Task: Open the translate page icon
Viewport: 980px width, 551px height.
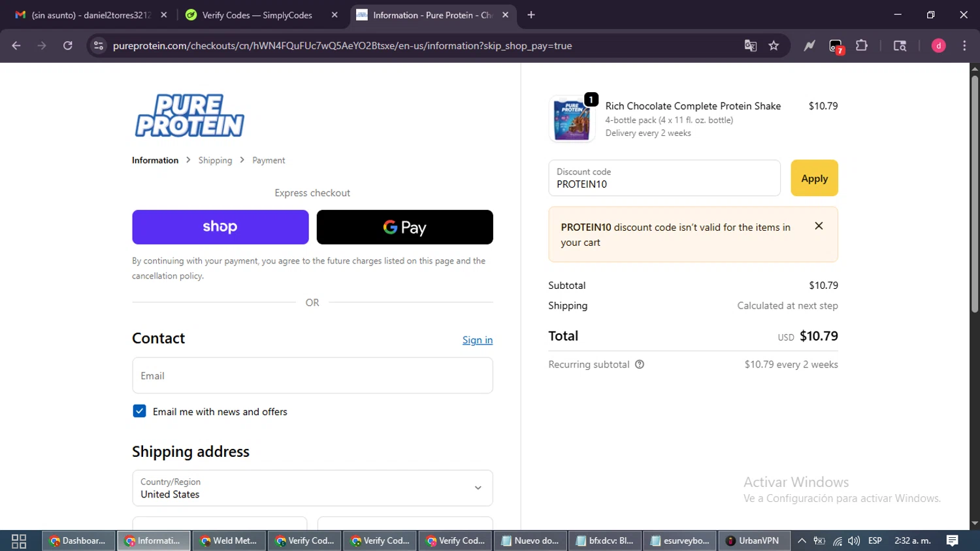Action: point(751,46)
